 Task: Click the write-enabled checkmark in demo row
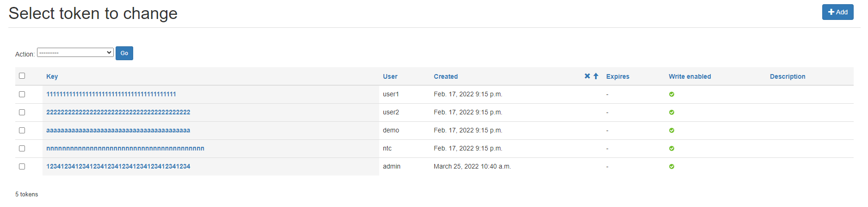point(671,131)
